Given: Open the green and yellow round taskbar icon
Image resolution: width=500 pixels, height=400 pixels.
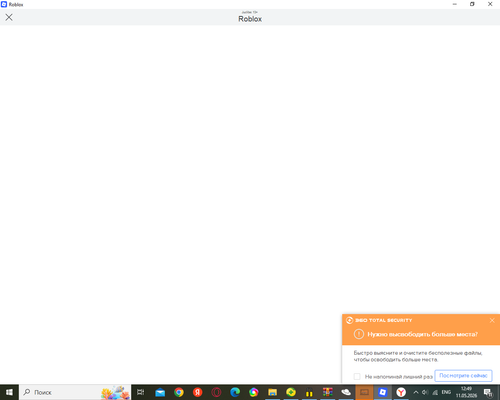Looking at the screenshot, I should (x=291, y=392).
